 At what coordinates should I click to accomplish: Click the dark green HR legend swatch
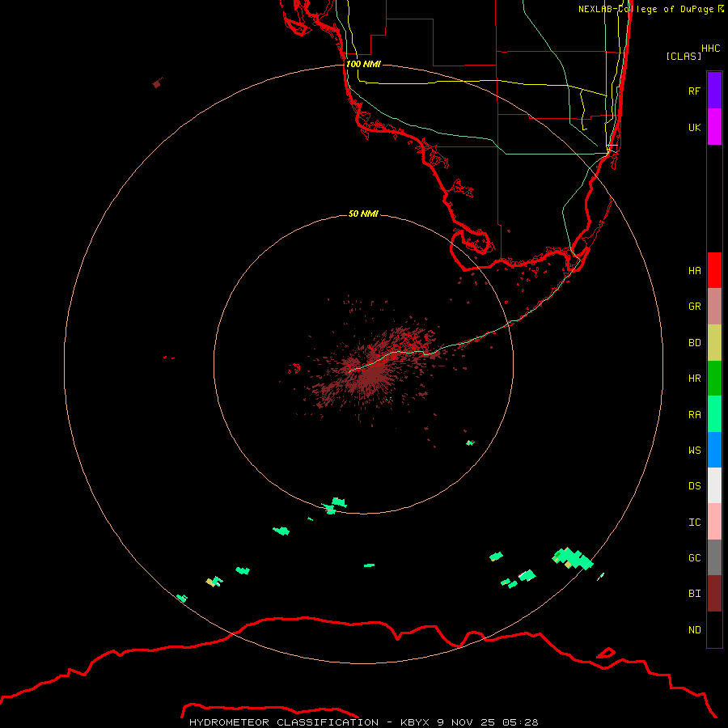point(714,379)
